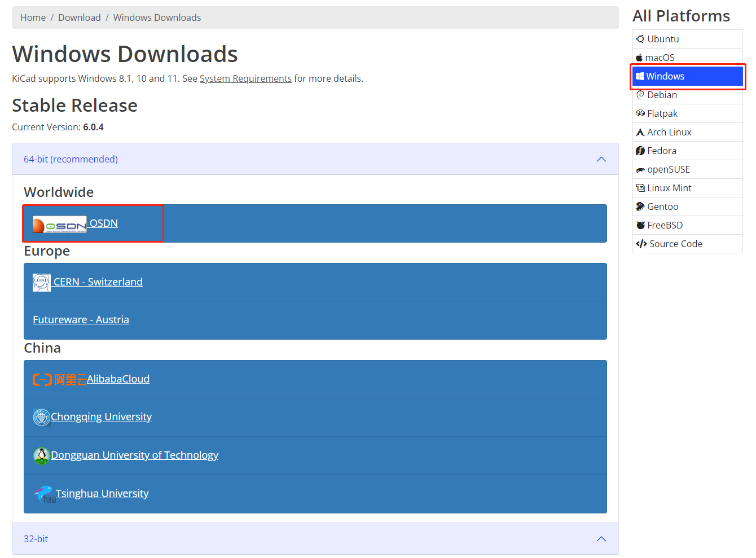
Task: Download from Futureware - Austria mirror
Action: (x=81, y=319)
